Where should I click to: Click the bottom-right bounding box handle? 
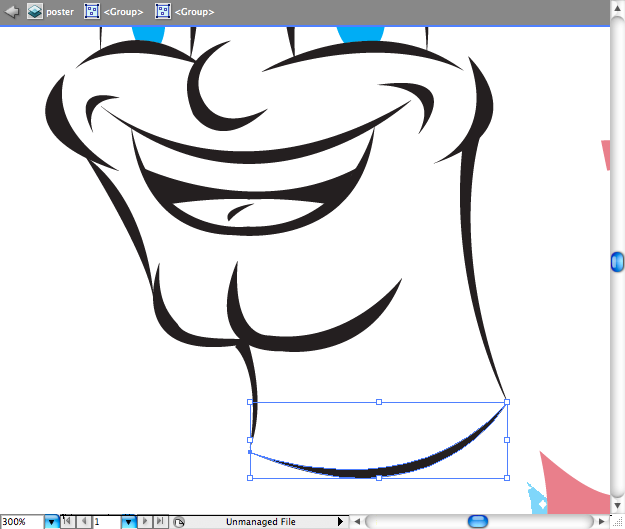click(507, 478)
